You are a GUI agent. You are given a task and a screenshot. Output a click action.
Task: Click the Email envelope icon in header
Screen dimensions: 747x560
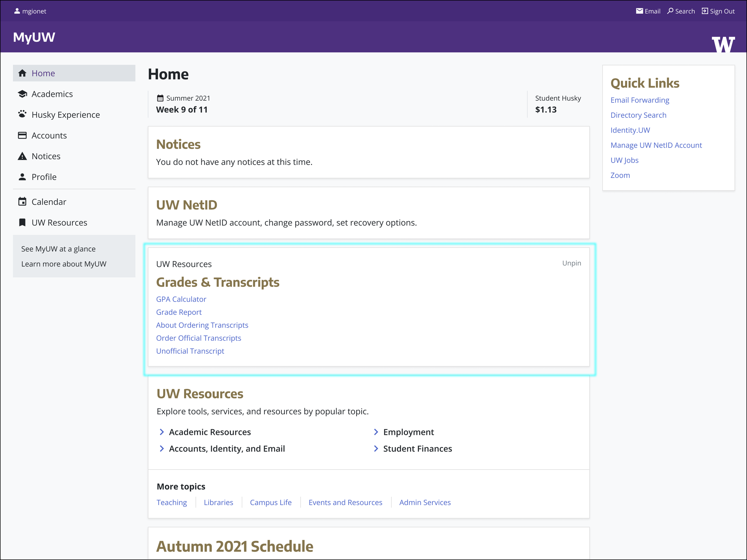tap(639, 11)
